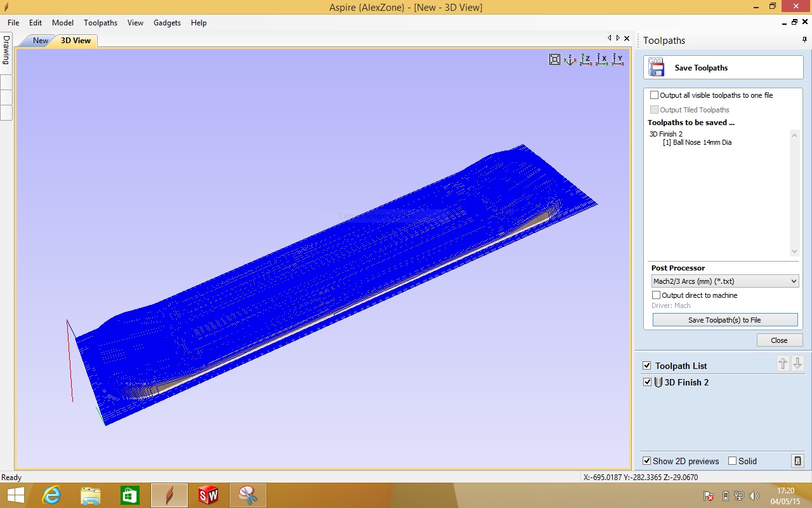Viewport: 812px width, 508px height.
Task: Open the Model menu
Action: (63, 22)
